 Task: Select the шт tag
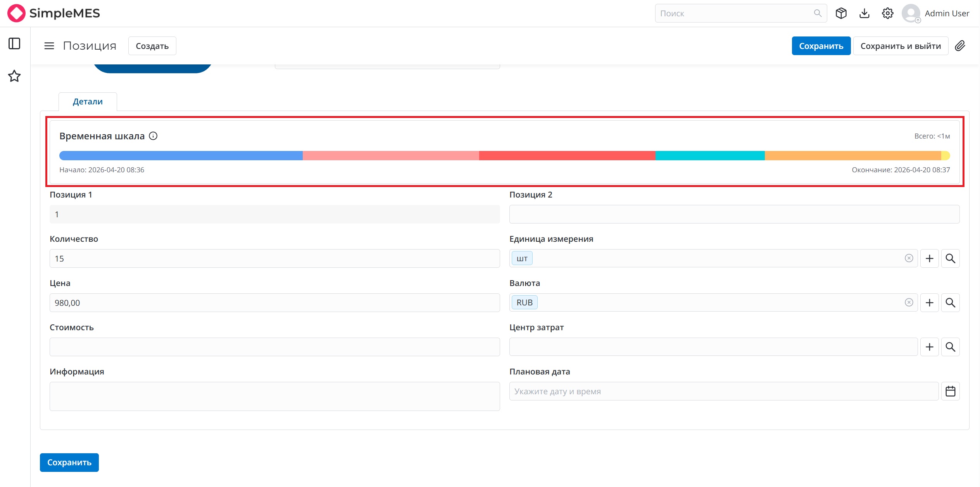[x=522, y=258]
